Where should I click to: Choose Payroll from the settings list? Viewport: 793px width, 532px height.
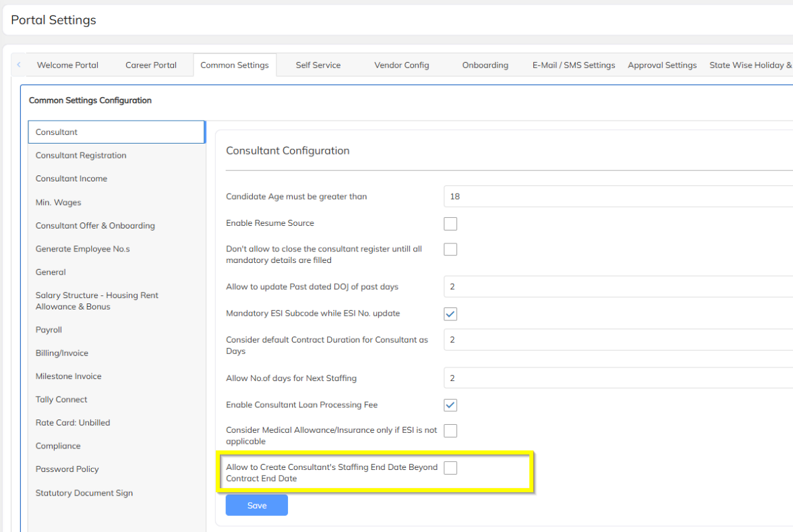(x=49, y=330)
